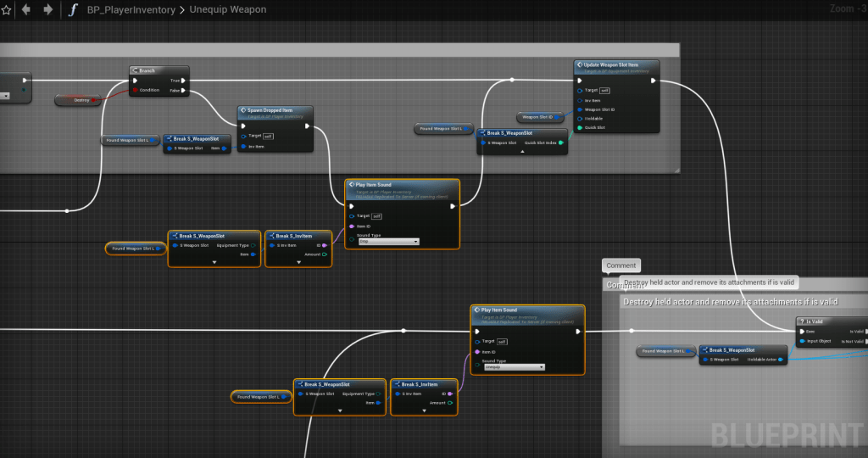Screen dimensions: 868x458
Task: Click the Branch node's True exec pin
Action: 183,81
